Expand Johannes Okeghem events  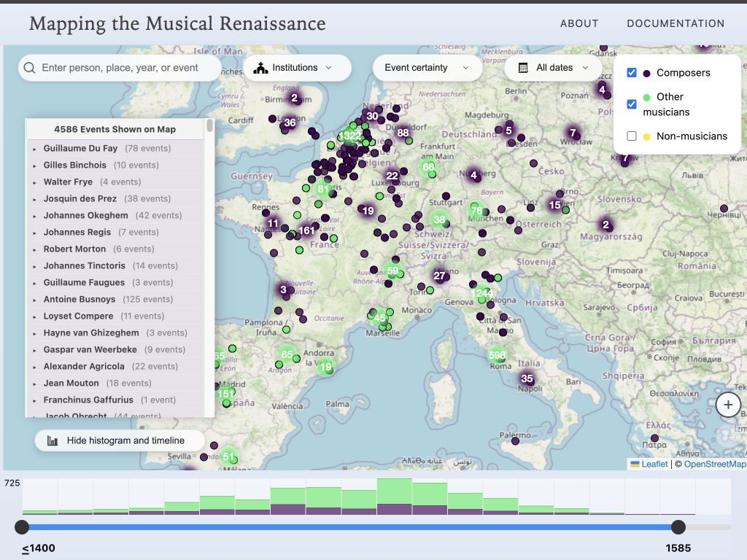tap(34, 216)
